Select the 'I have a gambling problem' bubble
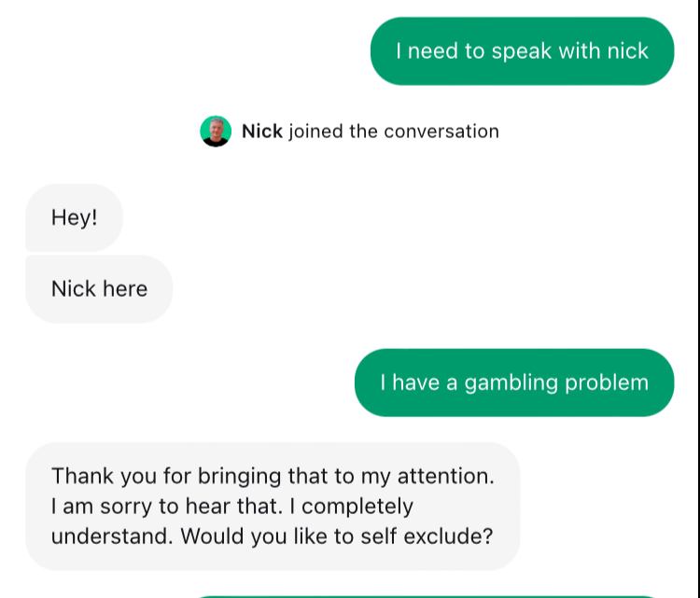The image size is (700, 598). (513, 382)
